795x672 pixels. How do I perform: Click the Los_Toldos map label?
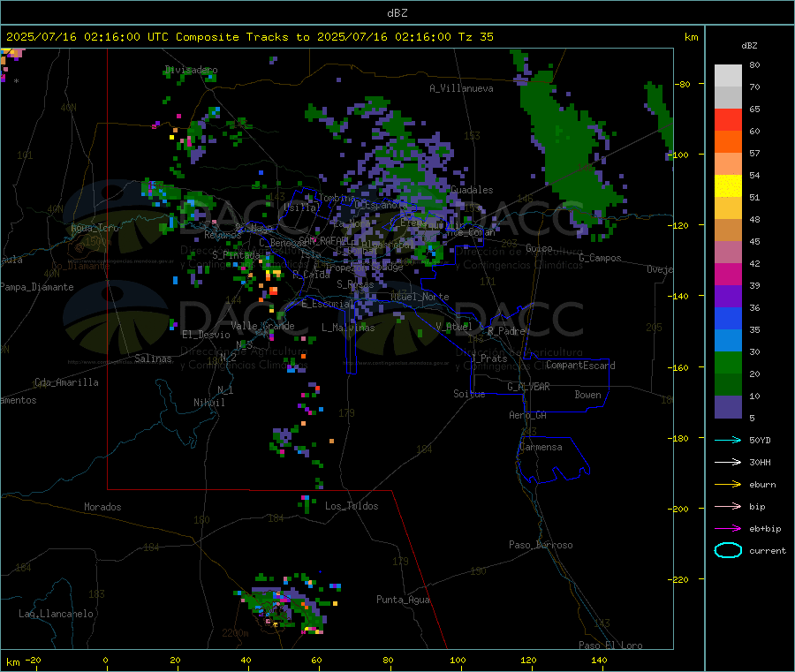(x=352, y=506)
